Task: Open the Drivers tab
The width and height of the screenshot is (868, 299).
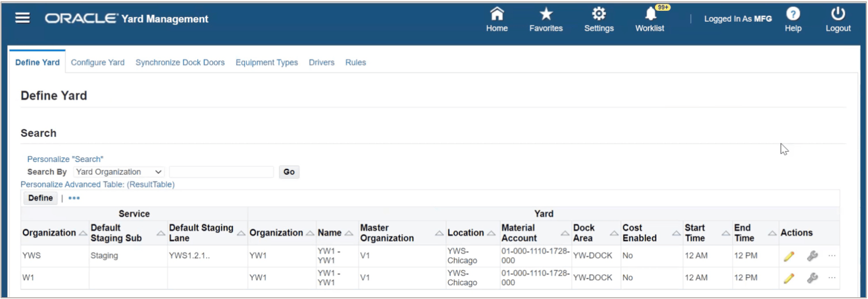Action: point(321,62)
